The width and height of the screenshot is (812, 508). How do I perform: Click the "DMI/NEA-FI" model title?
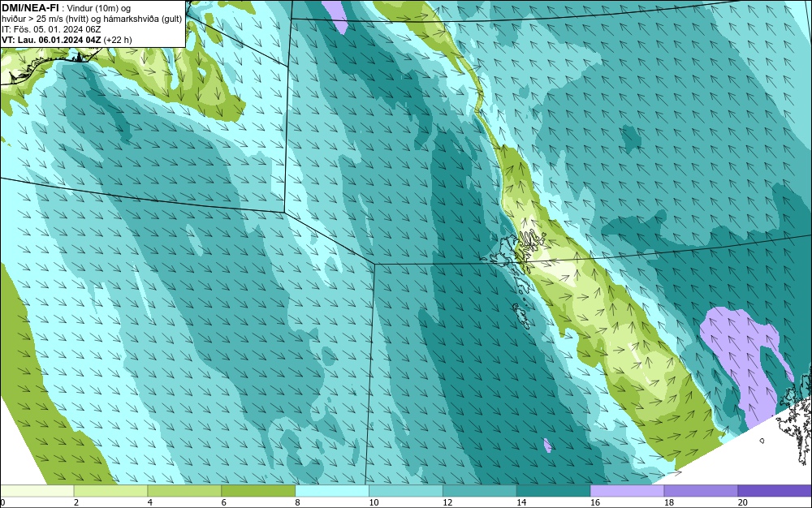click(30, 8)
